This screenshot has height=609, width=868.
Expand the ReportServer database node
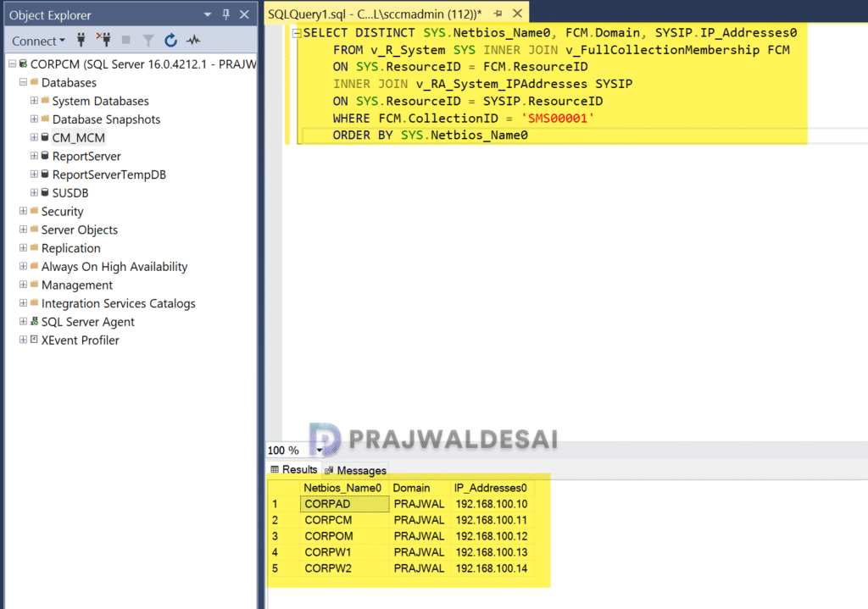click(x=34, y=156)
